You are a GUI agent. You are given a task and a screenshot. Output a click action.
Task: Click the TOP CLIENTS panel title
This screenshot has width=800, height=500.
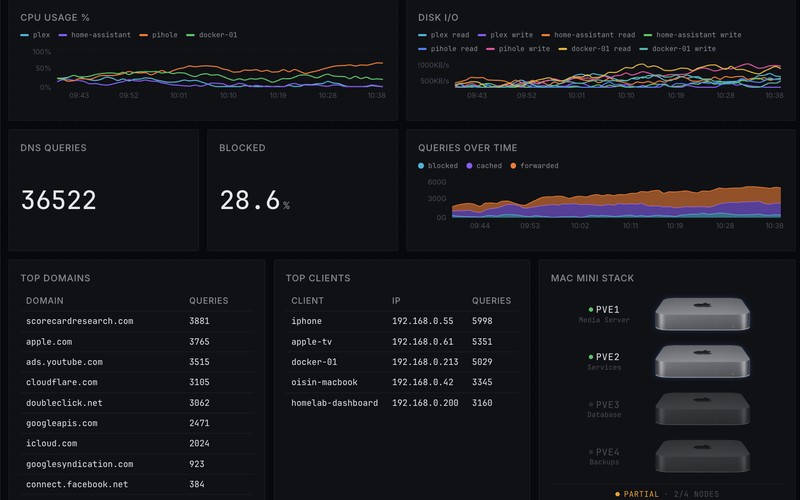(318, 278)
